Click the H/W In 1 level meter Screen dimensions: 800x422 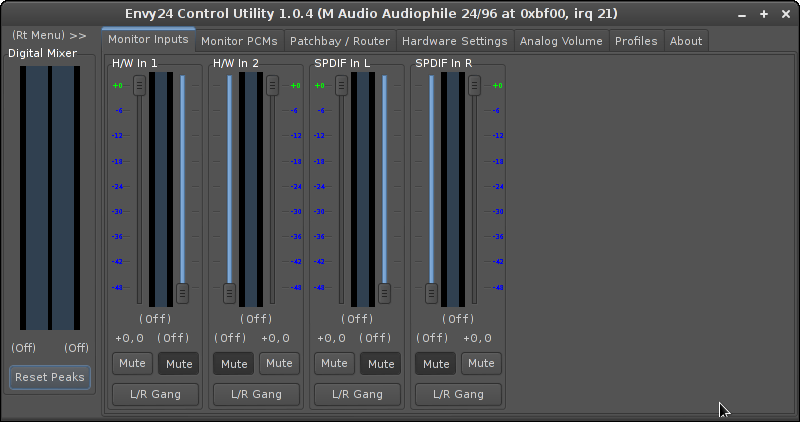tap(161, 189)
